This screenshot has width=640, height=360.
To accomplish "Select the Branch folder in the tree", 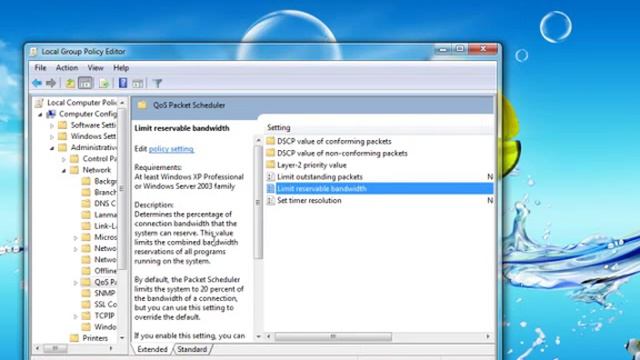I will (x=99, y=192).
